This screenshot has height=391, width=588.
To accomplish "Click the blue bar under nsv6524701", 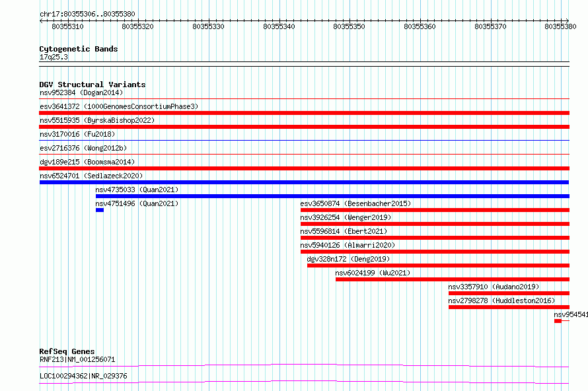I will pos(304,182).
